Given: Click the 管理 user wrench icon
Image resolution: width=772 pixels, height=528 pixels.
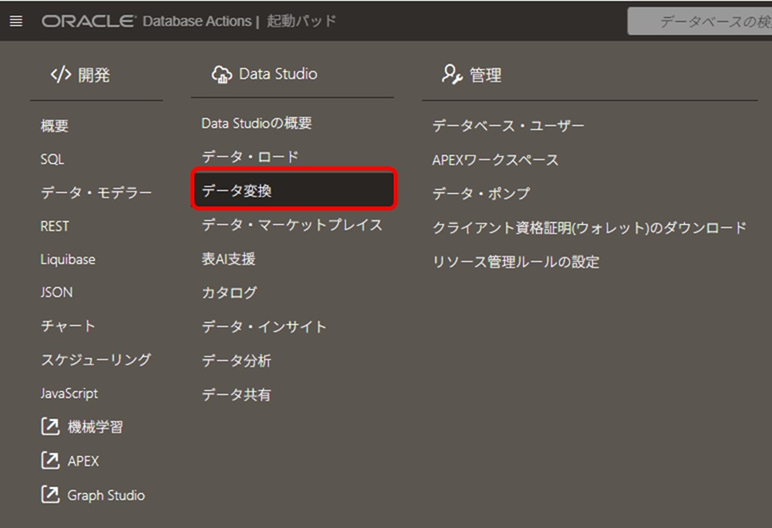Looking at the screenshot, I should pos(452,74).
